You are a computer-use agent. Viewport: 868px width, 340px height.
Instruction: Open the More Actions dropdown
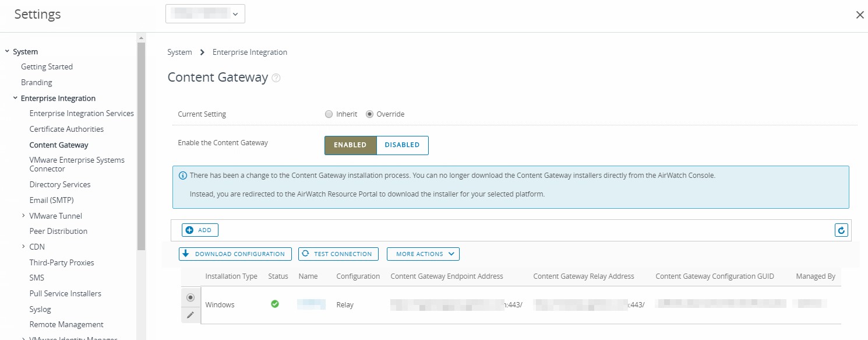(x=423, y=254)
